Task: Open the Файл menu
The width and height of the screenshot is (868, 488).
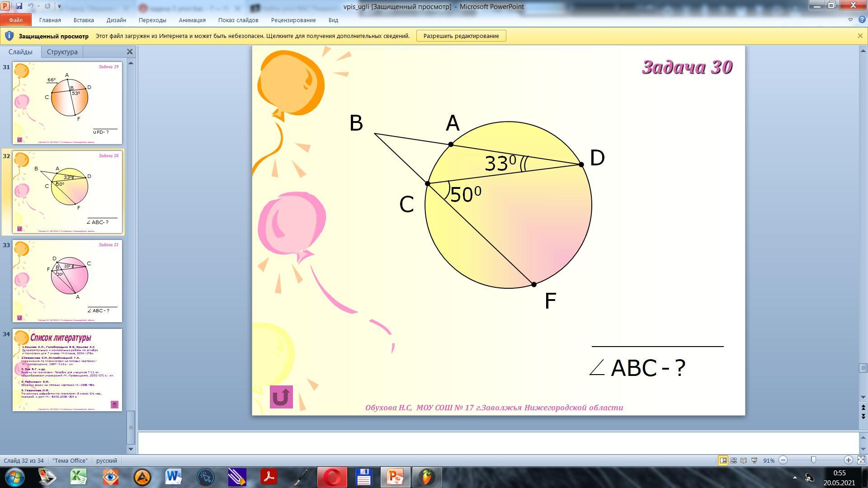Action: tap(15, 20)
